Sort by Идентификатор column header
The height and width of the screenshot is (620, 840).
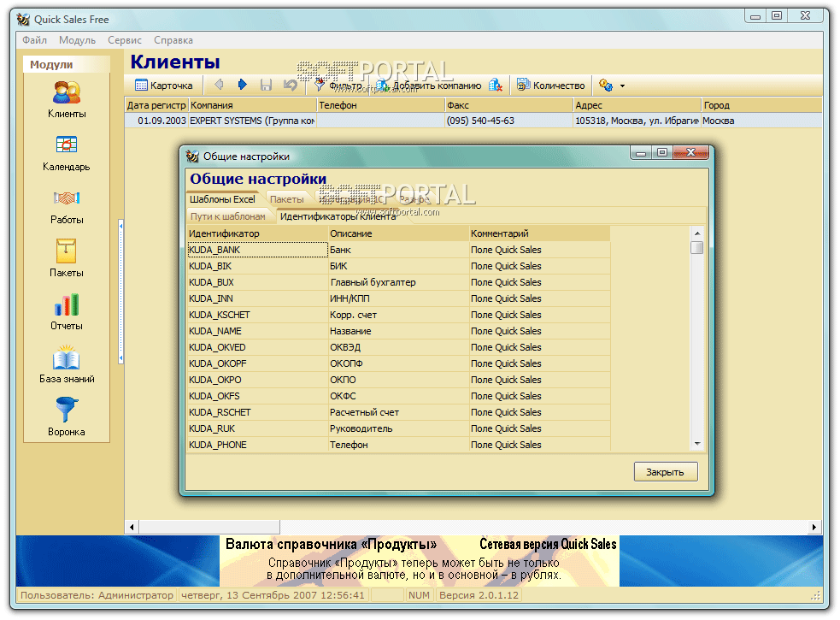257,233
